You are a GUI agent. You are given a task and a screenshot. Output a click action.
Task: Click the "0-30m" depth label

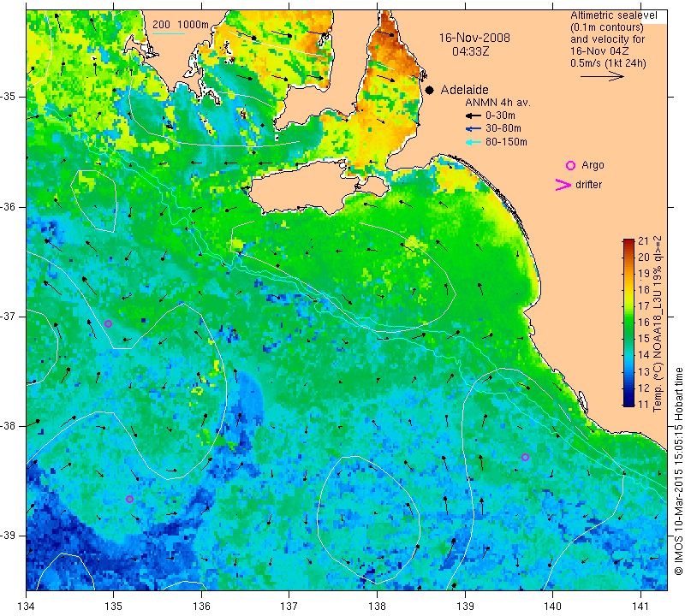click(x=500, y=115)
